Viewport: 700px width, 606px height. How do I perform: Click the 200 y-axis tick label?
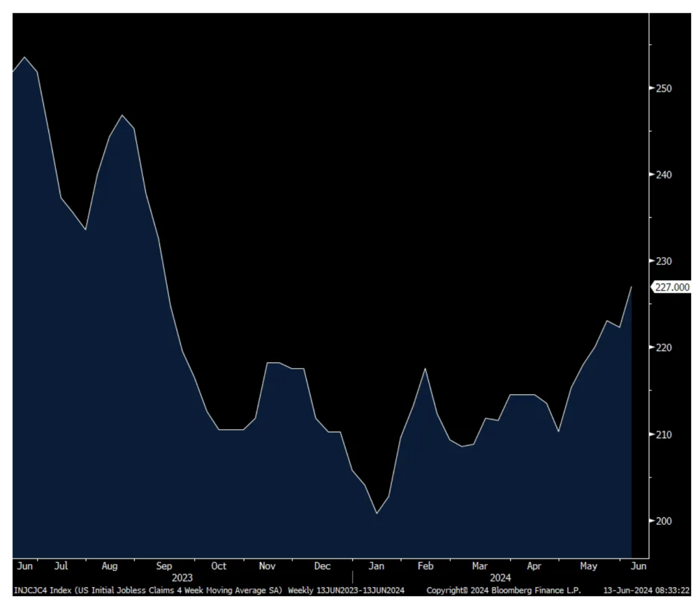pos(664,521)
